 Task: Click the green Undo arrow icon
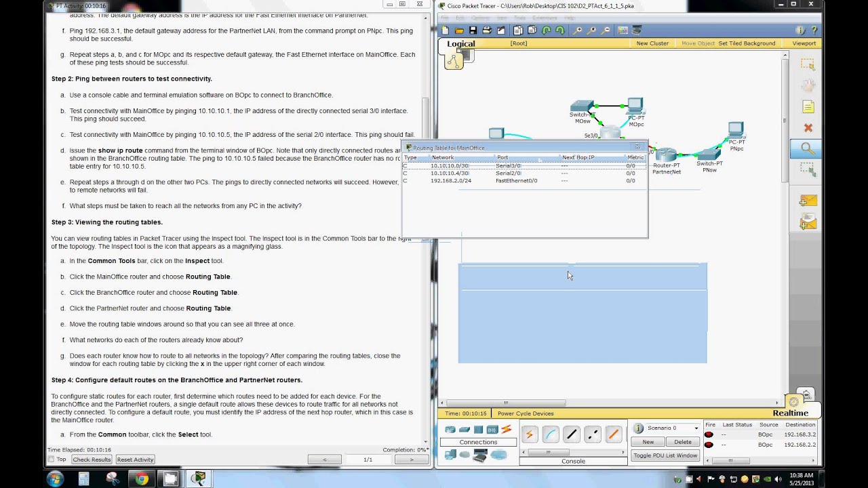[x=546, y=30]
